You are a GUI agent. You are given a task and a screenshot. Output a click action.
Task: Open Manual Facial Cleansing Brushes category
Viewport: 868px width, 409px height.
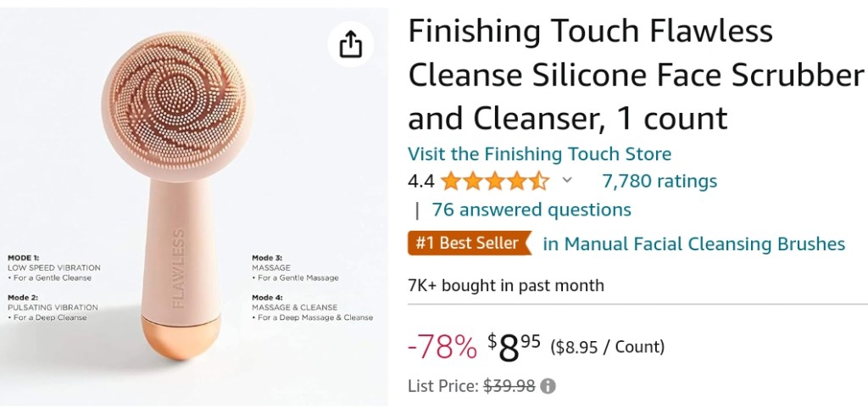693,244
